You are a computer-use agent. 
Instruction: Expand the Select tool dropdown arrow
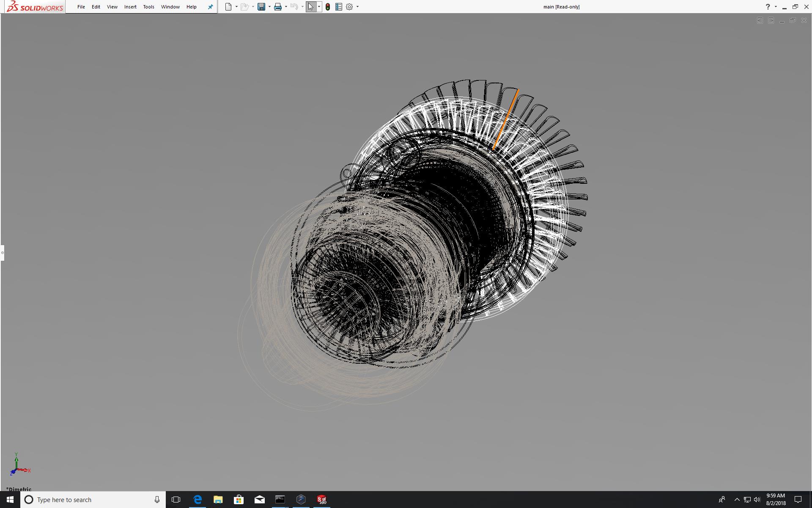pos(319,7)
